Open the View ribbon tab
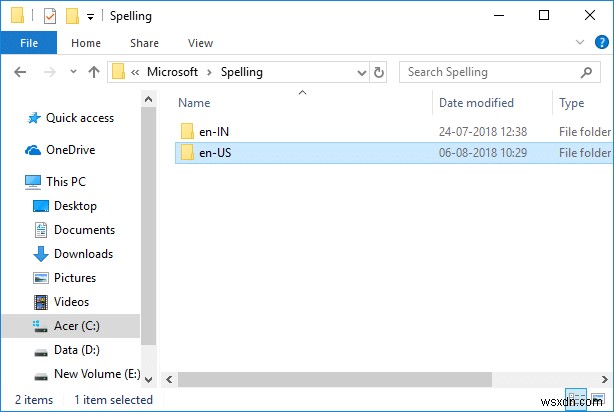The image size is (614, 412). click(200, 43)
